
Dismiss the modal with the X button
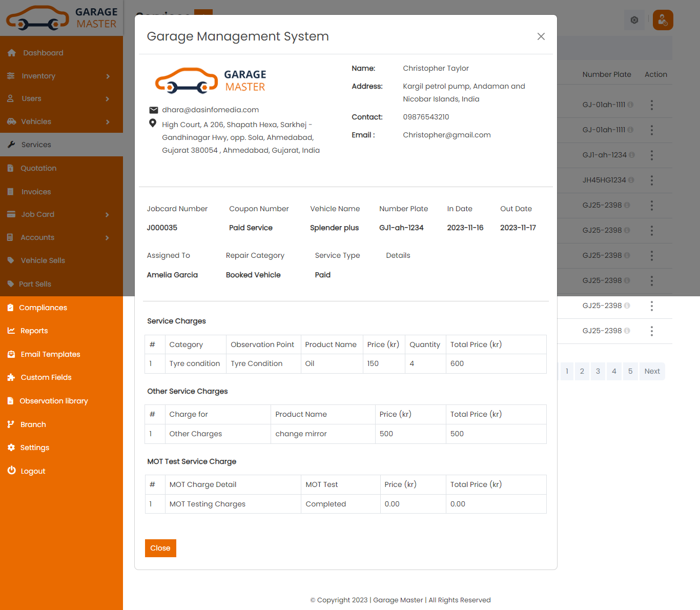(541, 36)
